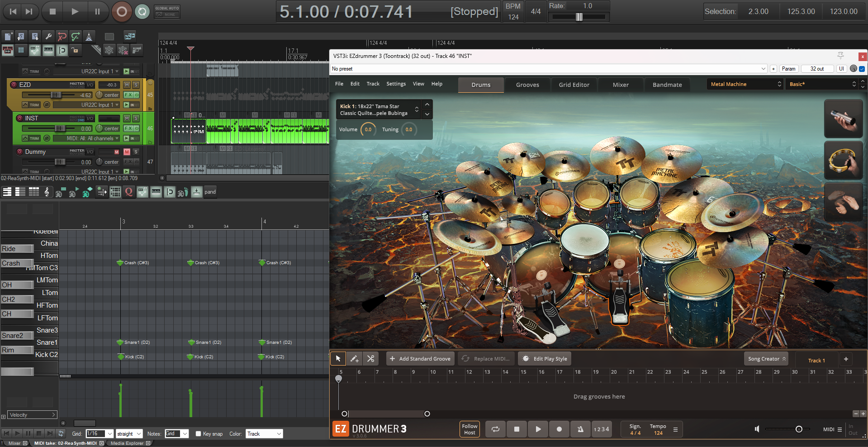Toggle the lock icon in main toolbar
This screenshot has height=447, width=868.
(x=76, y=50)
